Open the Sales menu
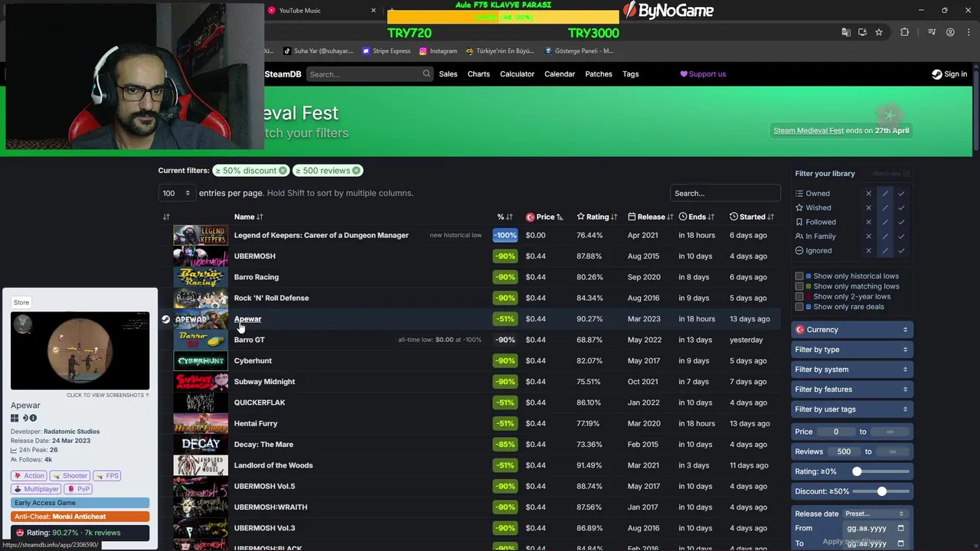The image size is (980, 551). click(448, 74)
